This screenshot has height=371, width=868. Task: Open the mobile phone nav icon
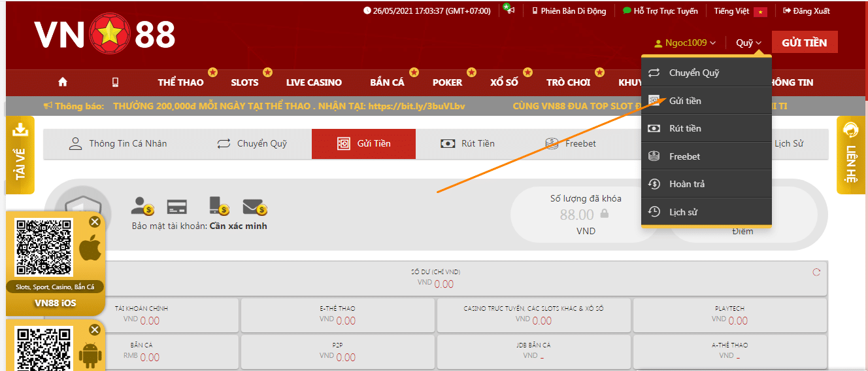coord(116,82)
